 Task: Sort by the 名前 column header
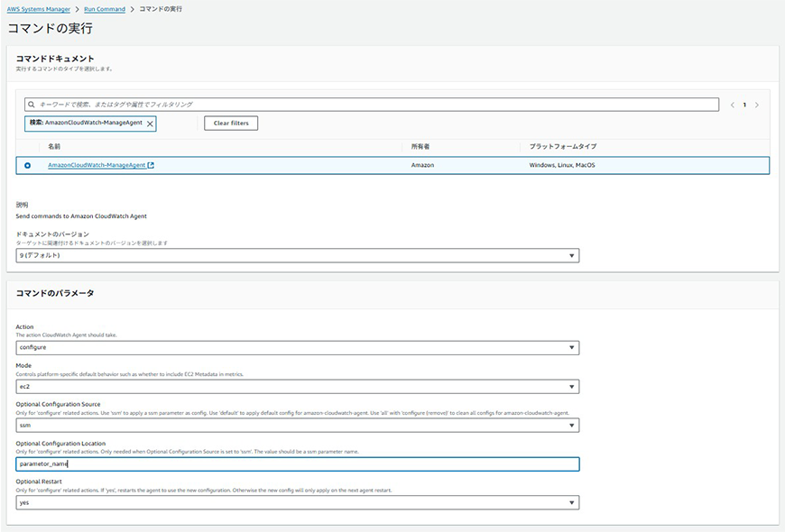tap(54, 146)
